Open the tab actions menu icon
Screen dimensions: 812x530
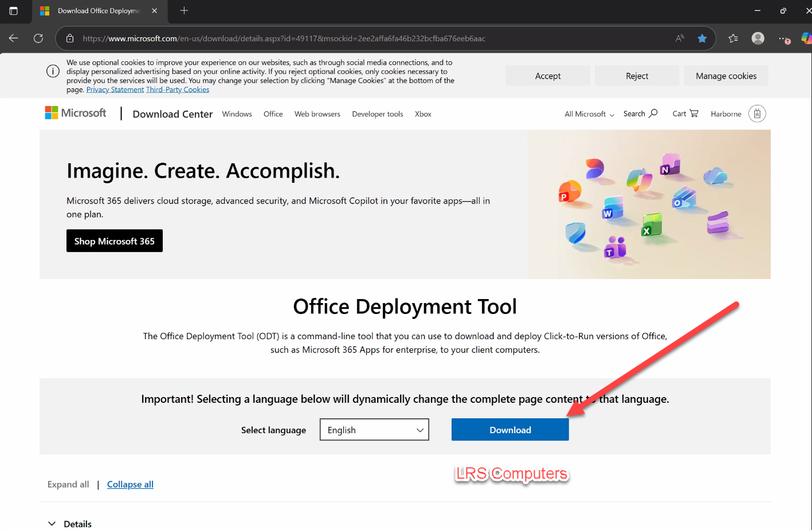[x=14, y=11]
